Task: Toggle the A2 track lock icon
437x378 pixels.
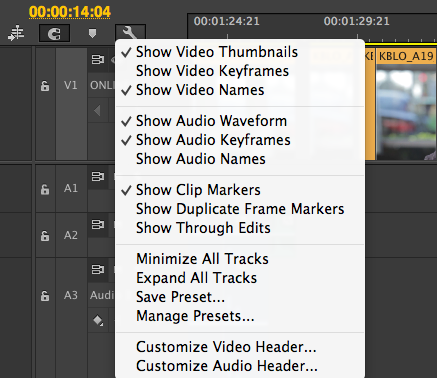Action: pos(45,236)
